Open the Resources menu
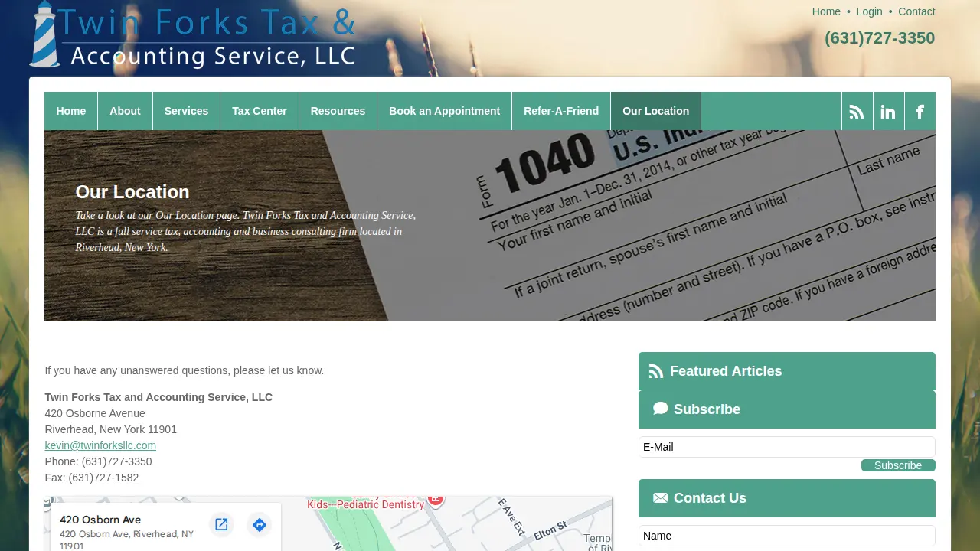 coord(338,111)
